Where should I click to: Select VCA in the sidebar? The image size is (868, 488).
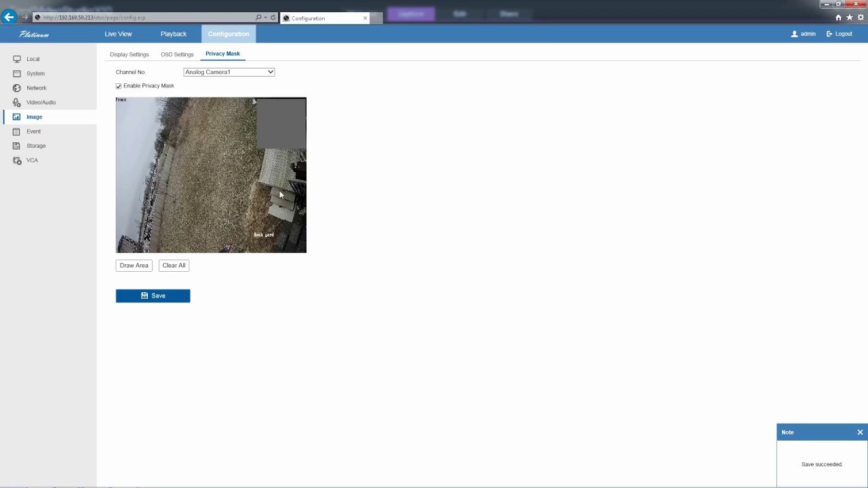[32, 161]
